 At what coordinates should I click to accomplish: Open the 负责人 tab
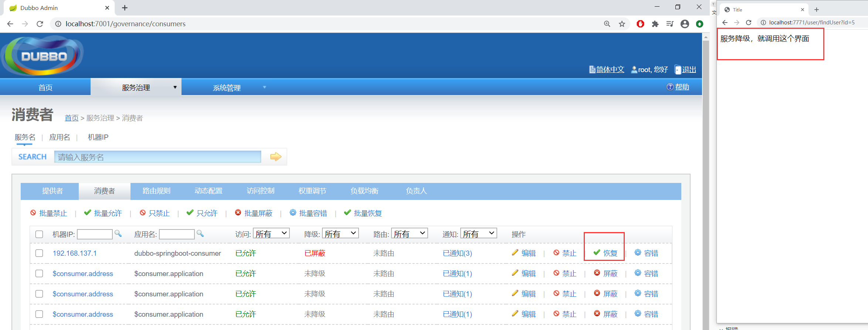click(416, 191)
